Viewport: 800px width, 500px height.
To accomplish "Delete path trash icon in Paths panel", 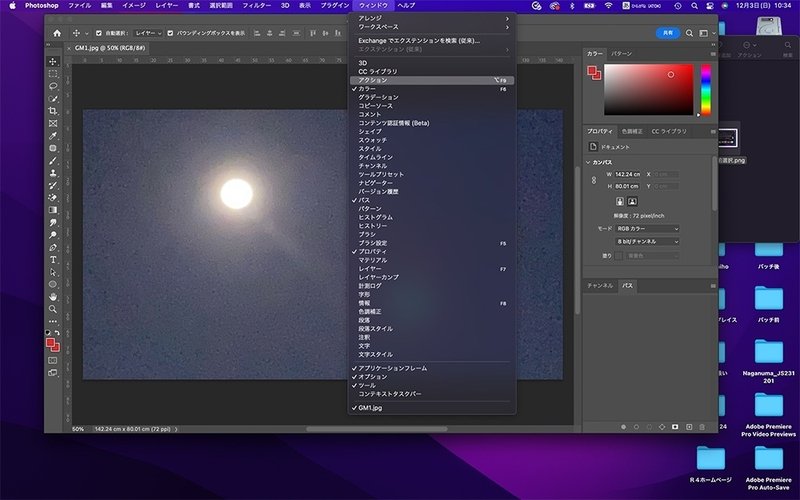I will 702,427.
